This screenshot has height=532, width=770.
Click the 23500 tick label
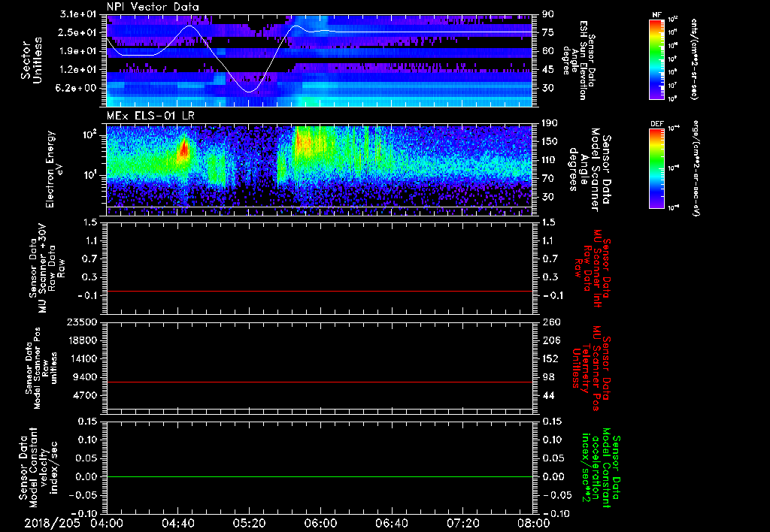tap(83, 322)
